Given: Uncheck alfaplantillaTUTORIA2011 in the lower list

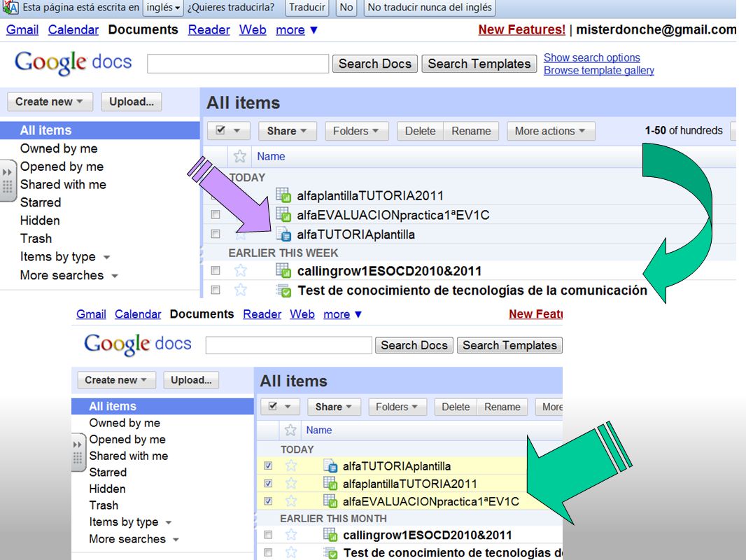Looking at the screenshot, I should click(x=268, y=484).
